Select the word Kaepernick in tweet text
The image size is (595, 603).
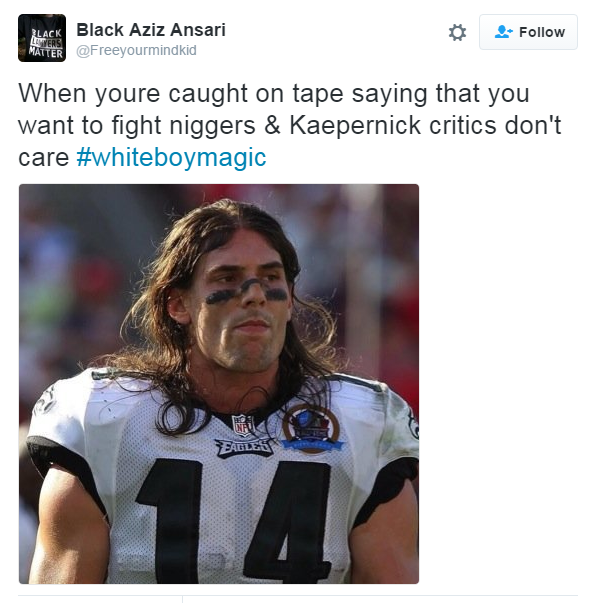[355, 125]
